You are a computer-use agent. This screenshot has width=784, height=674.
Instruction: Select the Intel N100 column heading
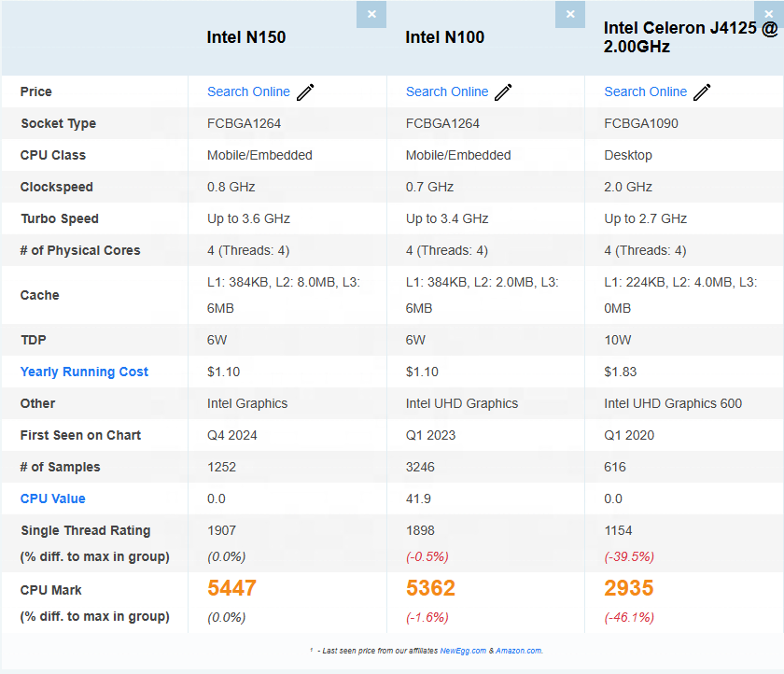[x=444, y=37]
